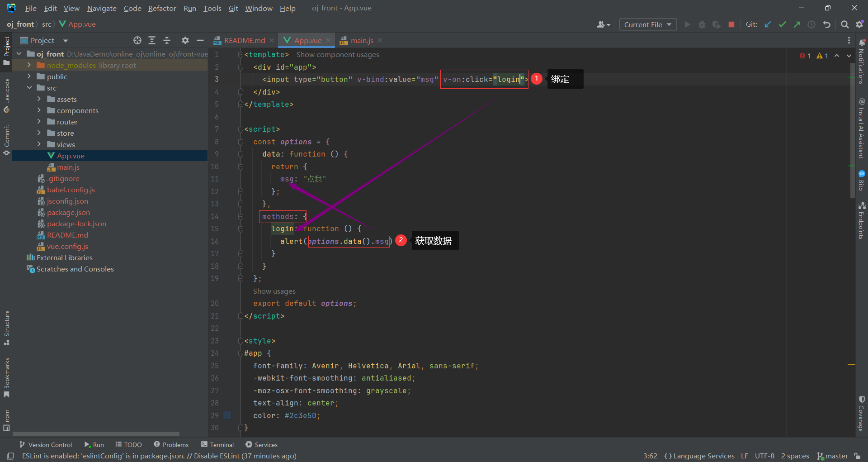The width and height of the screenshot is (868, 462).
Task: Click Collapse All icon in Project panel
Action: [x=167, y=40]
